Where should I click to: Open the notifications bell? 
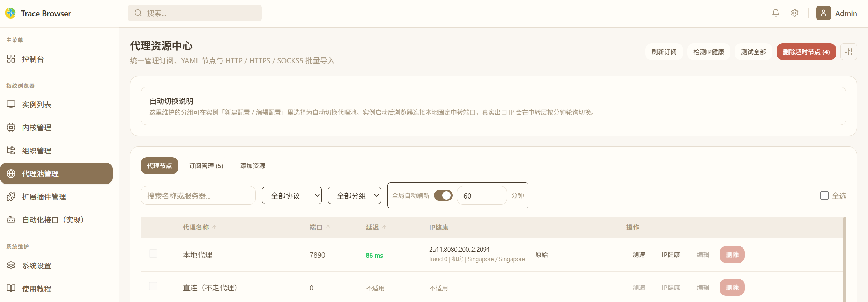776,13
